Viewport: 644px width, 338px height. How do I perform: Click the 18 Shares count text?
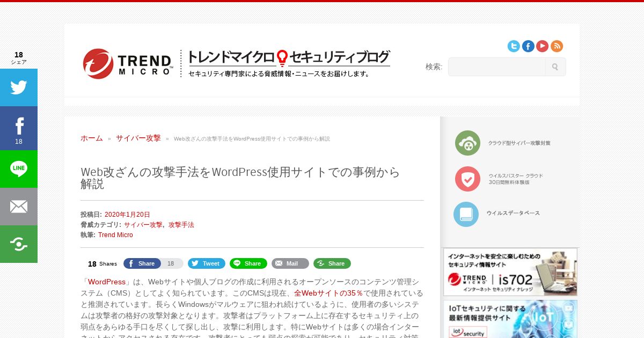(103, 264)
